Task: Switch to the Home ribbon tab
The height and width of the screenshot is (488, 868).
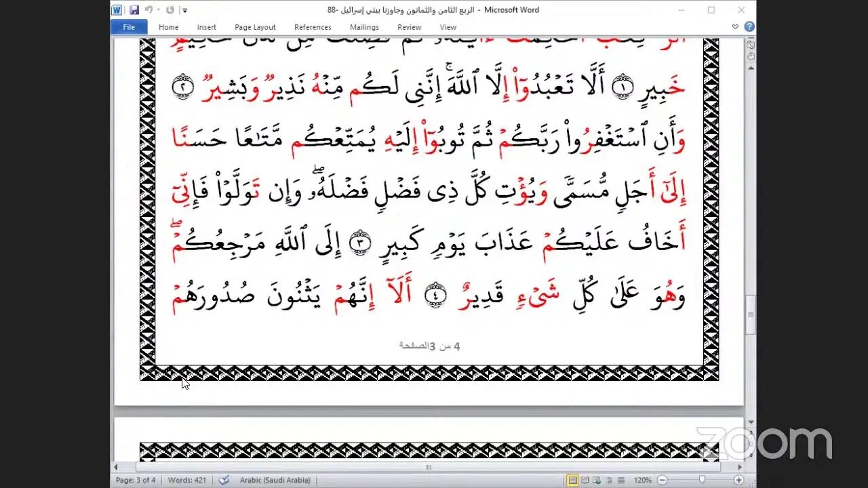Action: coord(169,27)
